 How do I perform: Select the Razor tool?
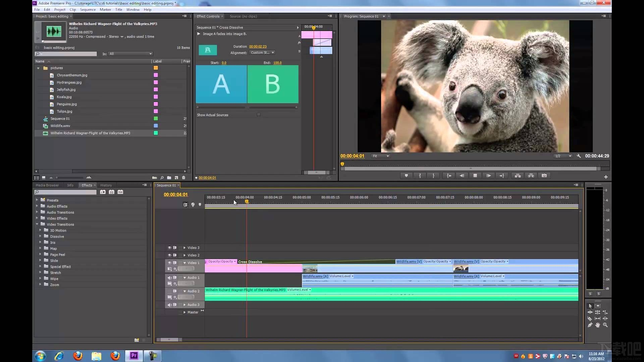[x=590, y=319]
